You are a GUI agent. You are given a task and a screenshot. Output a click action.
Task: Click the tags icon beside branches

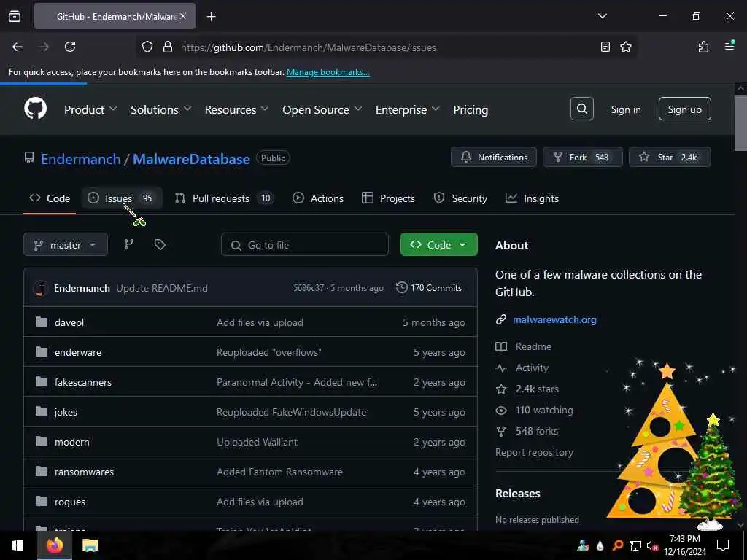[160, 245]
